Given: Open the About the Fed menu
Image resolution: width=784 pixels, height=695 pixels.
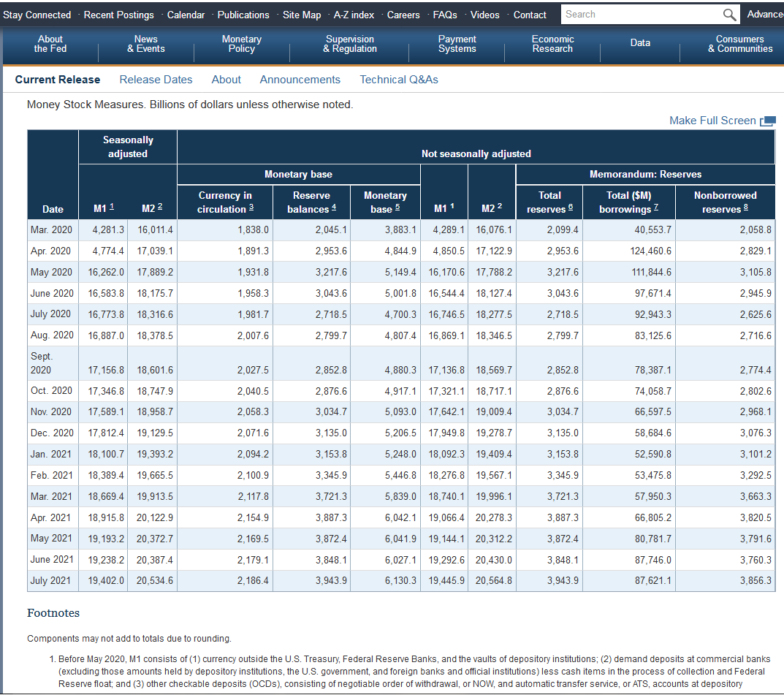Looking at the screenshot, I should [x=50, y=45].
